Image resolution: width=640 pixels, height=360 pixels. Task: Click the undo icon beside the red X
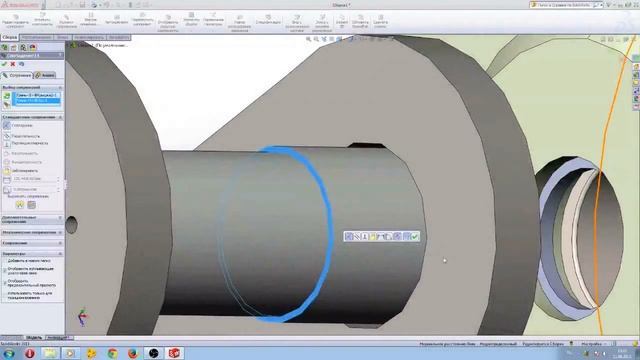pos(21,64)
